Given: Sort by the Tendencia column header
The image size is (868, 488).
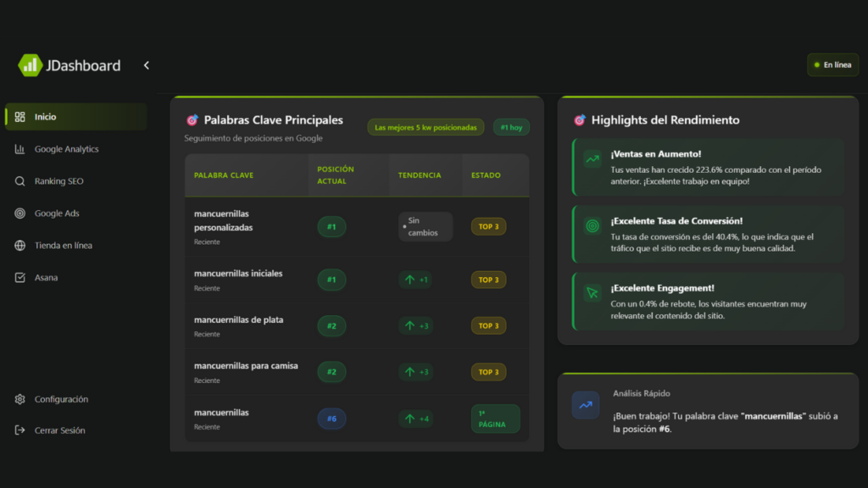Looking at the screenshot, I should click(420, 175).
